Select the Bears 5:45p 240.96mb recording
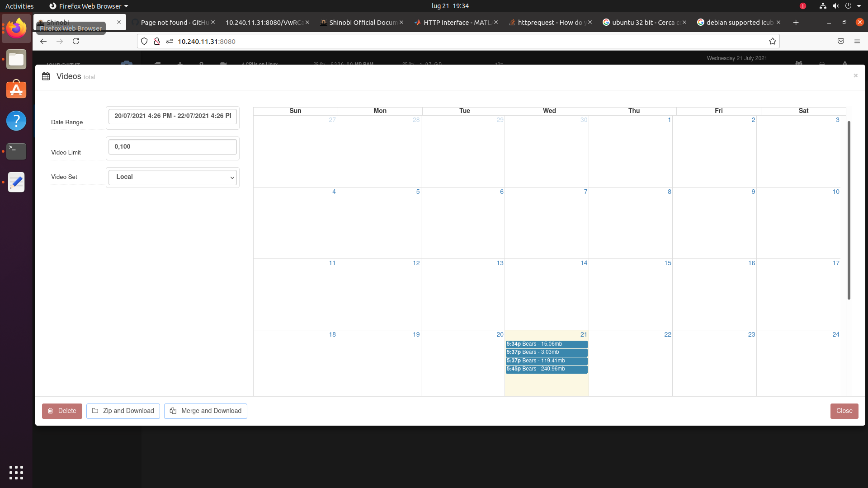868x488 pixels. point(546,369)
